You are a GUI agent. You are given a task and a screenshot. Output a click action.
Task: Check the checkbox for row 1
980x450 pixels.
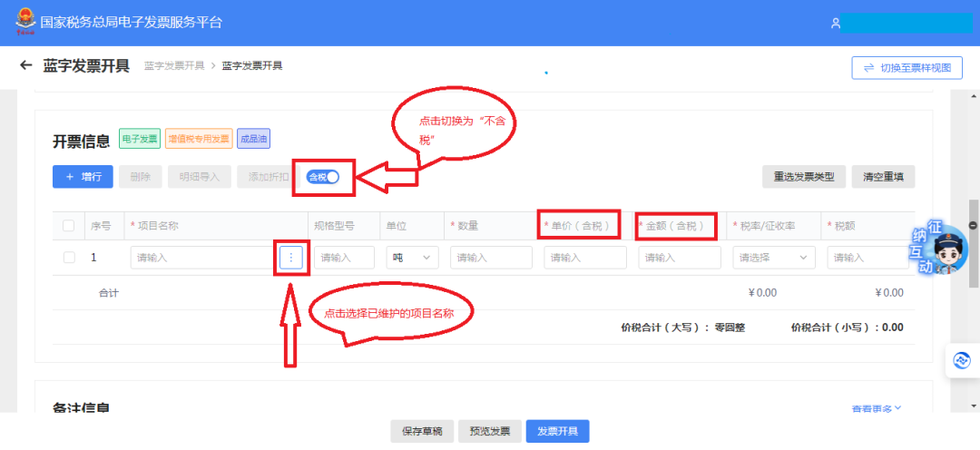(69, 257)
